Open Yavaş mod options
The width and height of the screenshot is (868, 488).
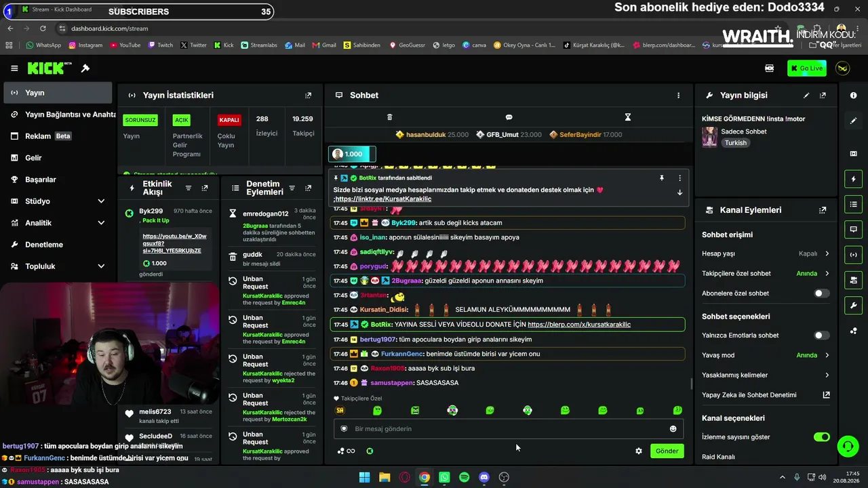pyautogui.click(x=766, y=355)
